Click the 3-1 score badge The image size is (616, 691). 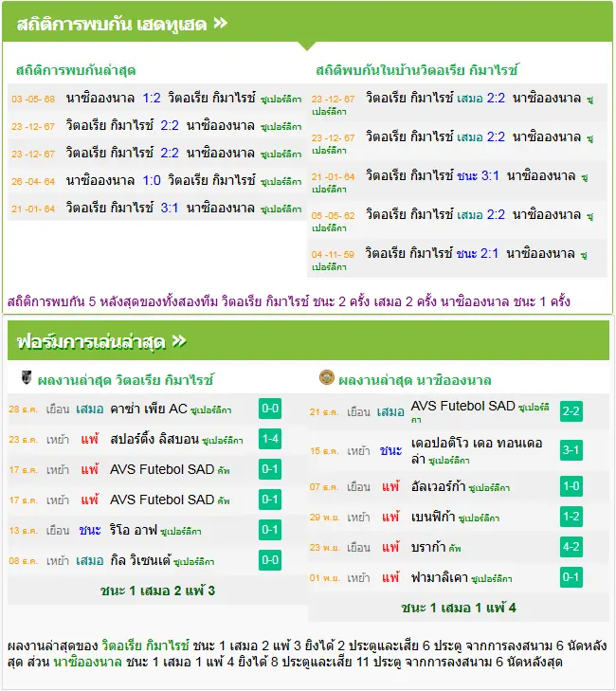[571, 450]
